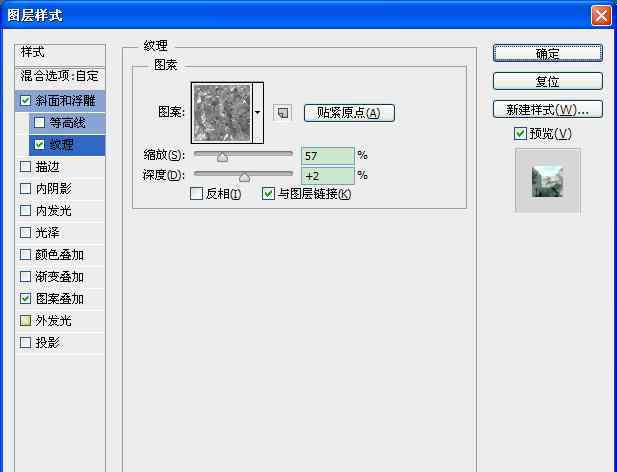Enable the 等高线 checkbox
The width and height of the screenshot is (617, 472).
coord(39,123)
